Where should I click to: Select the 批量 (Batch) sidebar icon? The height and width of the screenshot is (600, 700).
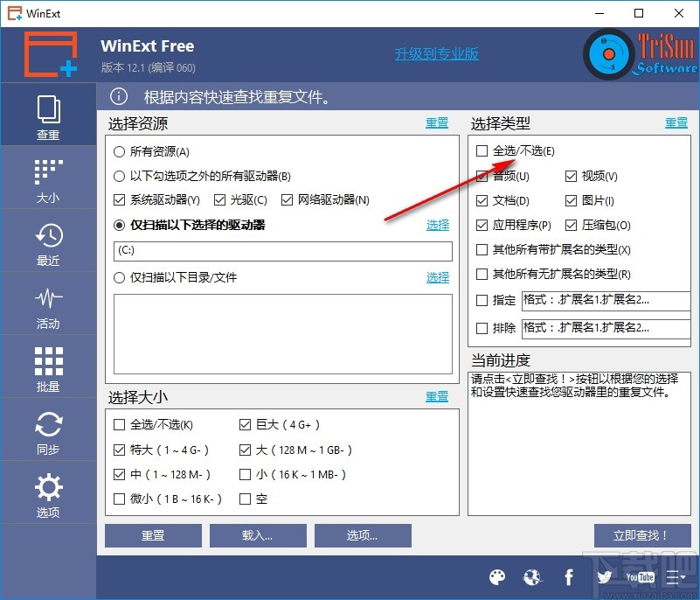tap(48, 366)
